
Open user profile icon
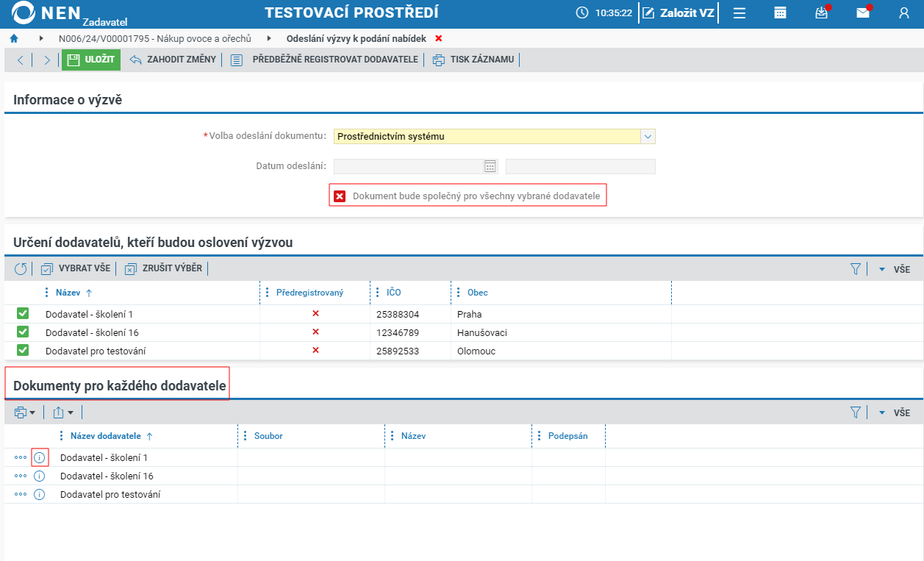904,12
